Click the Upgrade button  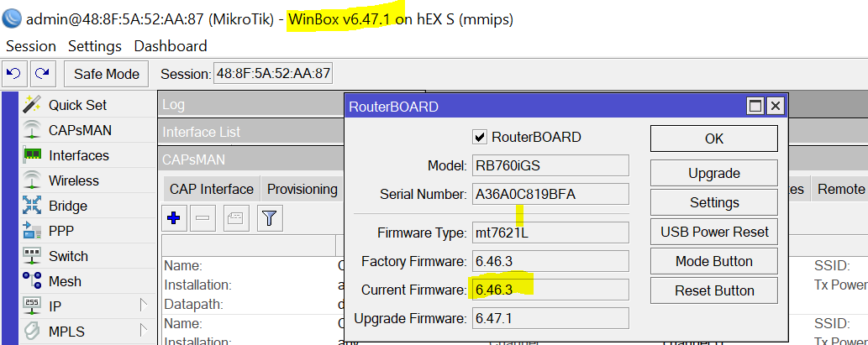714,173
